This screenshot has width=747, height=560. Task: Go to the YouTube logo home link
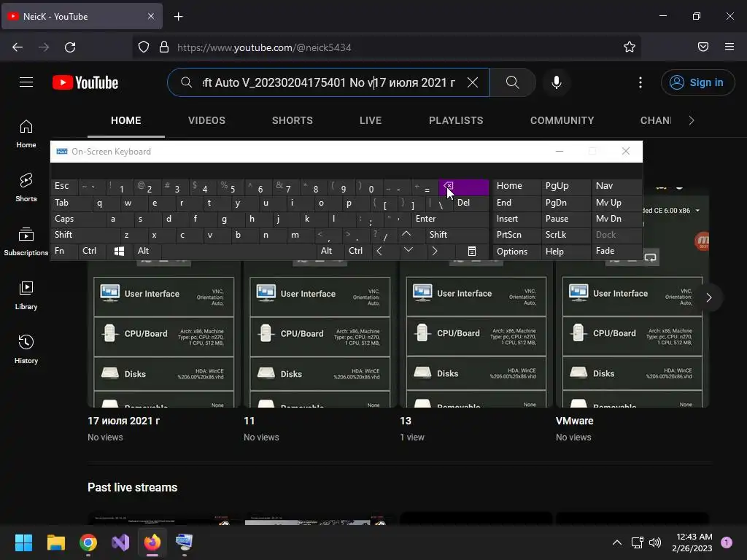pos(85,82)
